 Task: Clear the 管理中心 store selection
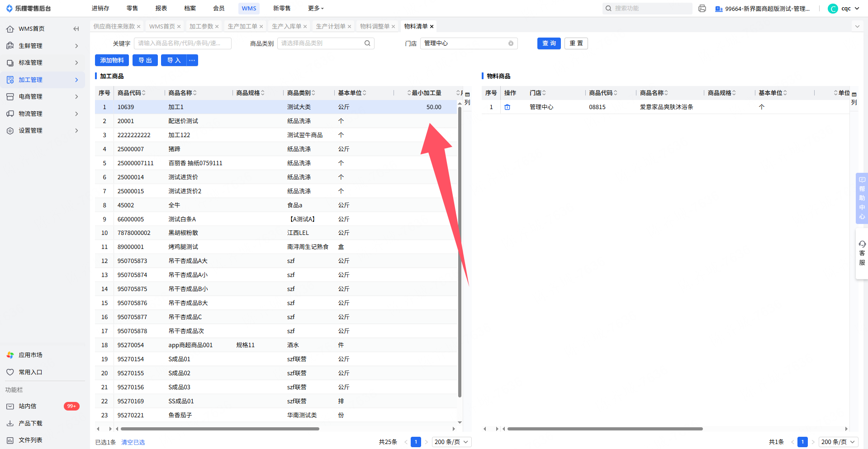coord(511,43)
